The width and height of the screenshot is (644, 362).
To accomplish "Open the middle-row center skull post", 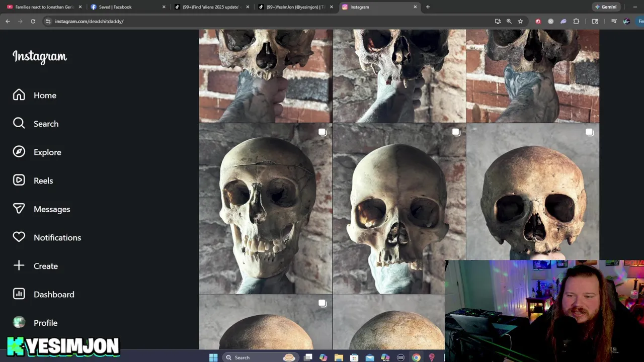I will click(x=399, y=209).
